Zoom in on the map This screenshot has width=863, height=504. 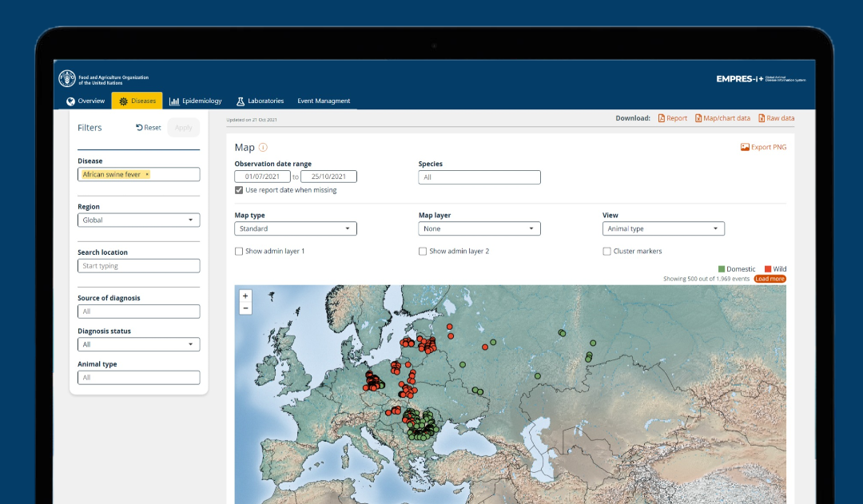click(245, 296)
